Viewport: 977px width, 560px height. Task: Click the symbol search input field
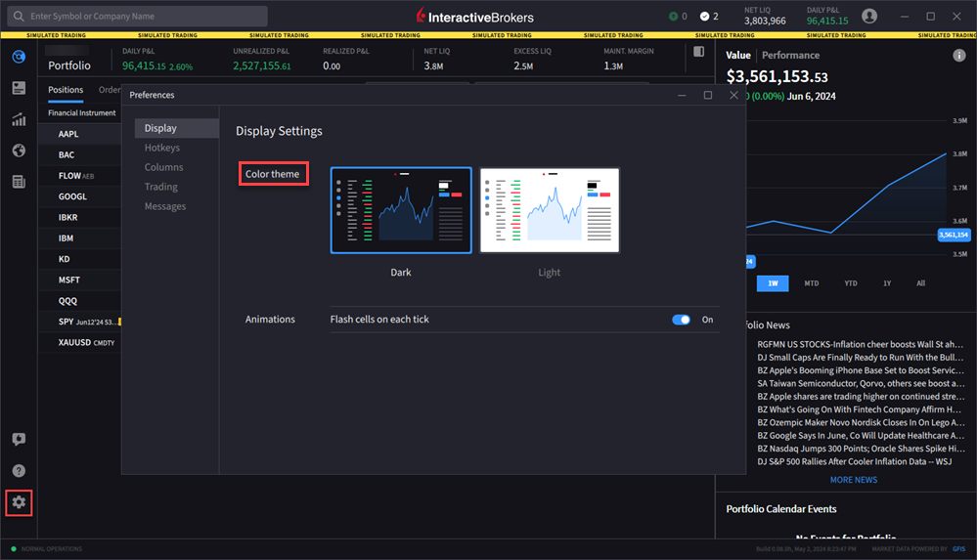click(137, 17)
